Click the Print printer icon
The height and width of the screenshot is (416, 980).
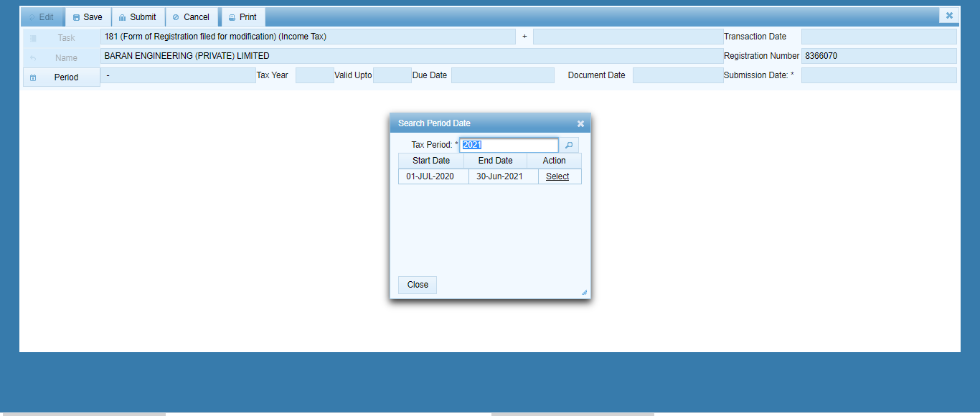click(232, 17)
